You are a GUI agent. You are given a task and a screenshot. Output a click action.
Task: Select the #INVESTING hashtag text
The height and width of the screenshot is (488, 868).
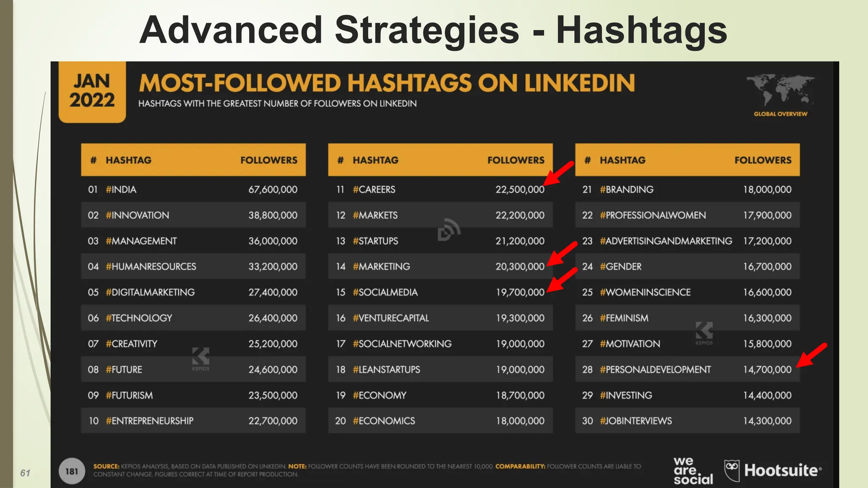(626, 395)
